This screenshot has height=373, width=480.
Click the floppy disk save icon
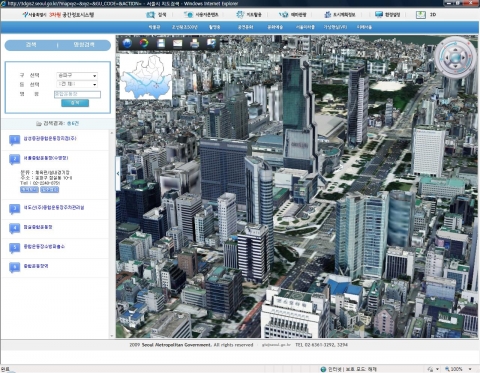click(x=161, y=43)
